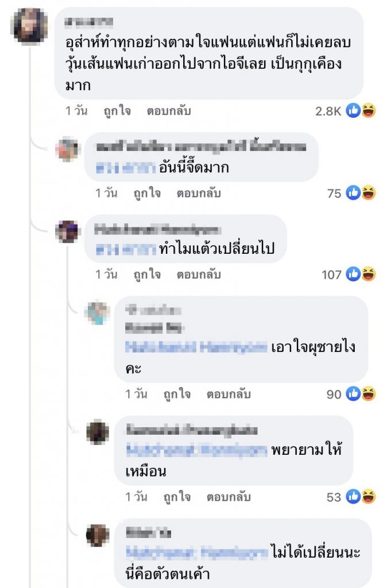Image resolution: width=387 pixels, height=588 pixels.
Task: Click ถูกใจ under 'อันนี้จี๊ดมาก' reply
Action: 147,193
